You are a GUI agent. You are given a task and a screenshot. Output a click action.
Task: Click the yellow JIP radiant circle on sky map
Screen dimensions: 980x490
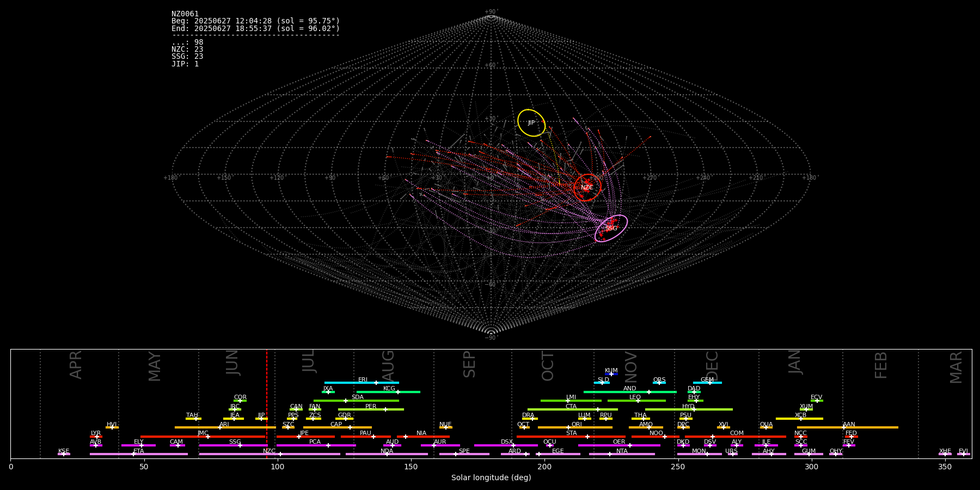coord(531,122)
